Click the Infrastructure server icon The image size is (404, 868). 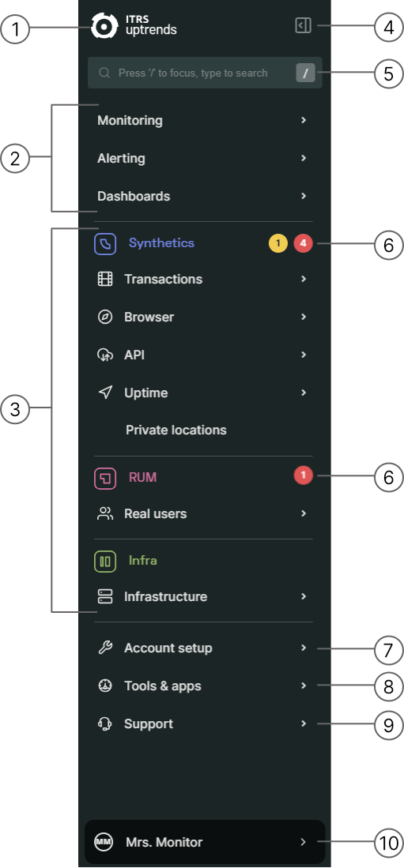pos(105,596)
